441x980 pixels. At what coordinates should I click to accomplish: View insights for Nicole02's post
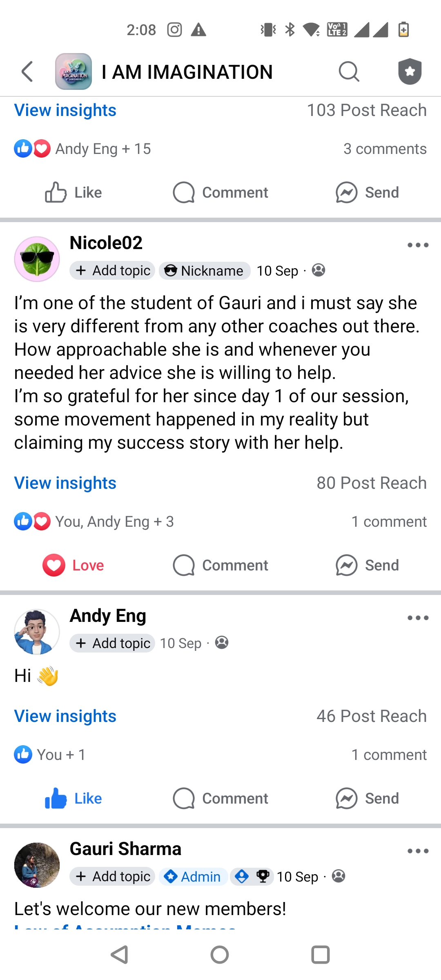(x=65, y=483)
